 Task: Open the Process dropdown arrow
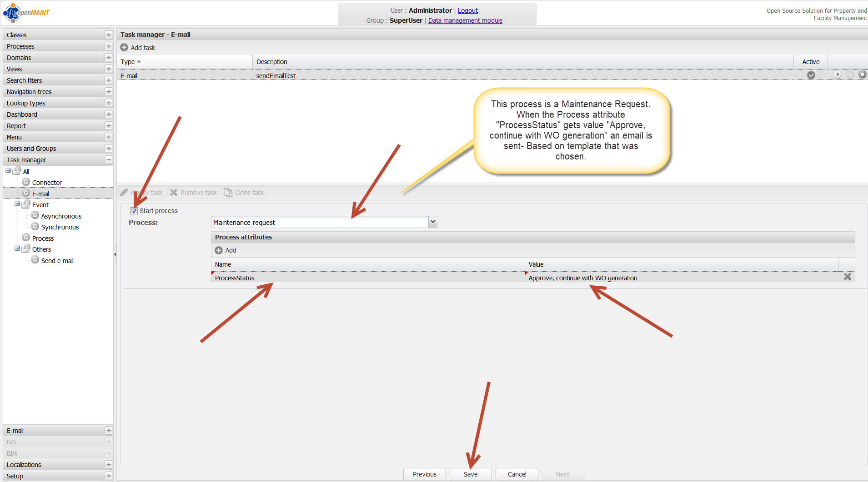pyautogui.click(x=433, y=222)
